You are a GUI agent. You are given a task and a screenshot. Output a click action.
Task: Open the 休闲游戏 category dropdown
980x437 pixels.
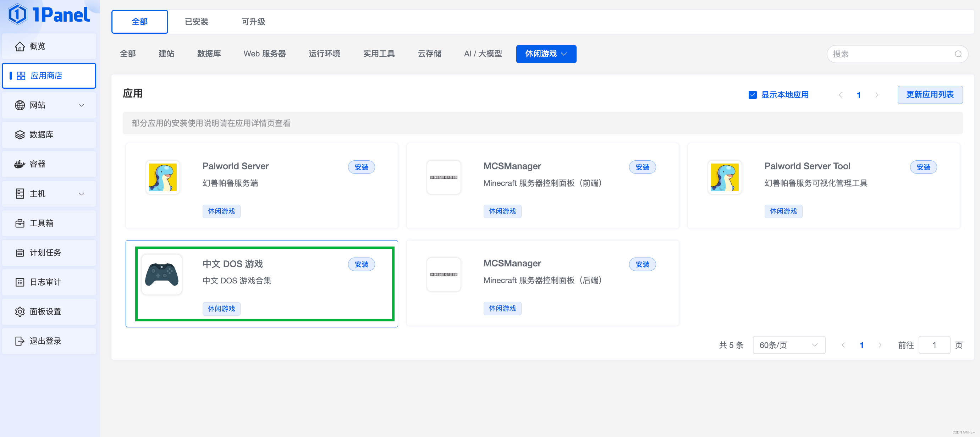coord(546,54)
